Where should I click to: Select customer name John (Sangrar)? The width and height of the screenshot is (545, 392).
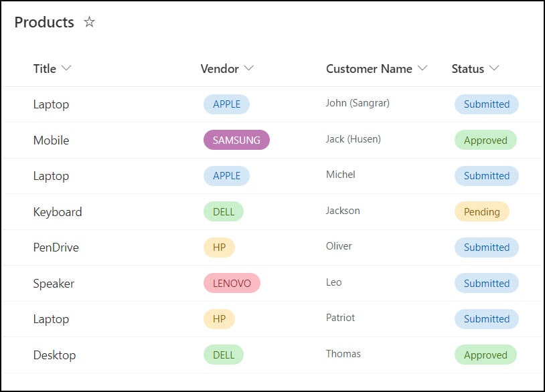(358, 103)
